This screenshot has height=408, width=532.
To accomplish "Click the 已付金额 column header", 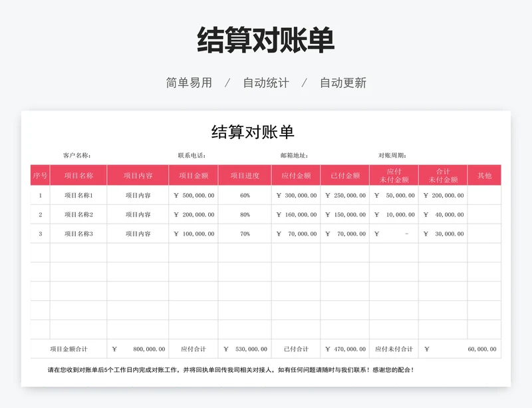I will coord(344,175).
